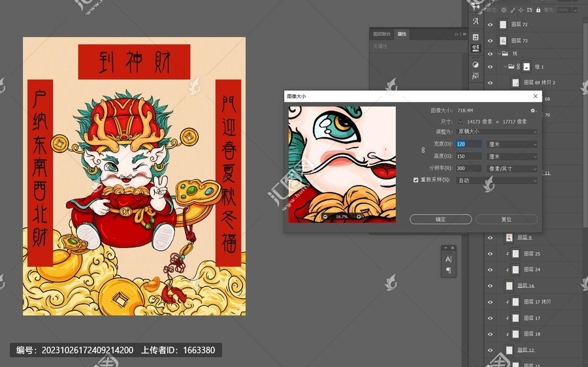Click the Image Size dialog gear settings icon
The width and height of the screenshot is (588, 367).
[533, 110]
